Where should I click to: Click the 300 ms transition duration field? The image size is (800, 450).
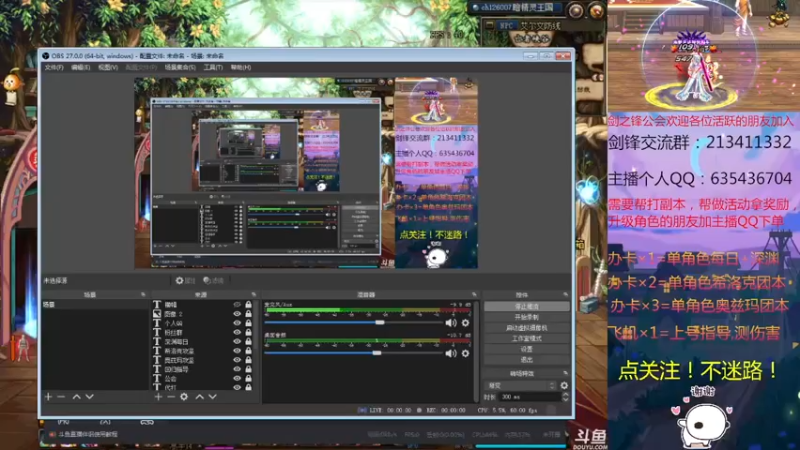[x=529, y=396]
